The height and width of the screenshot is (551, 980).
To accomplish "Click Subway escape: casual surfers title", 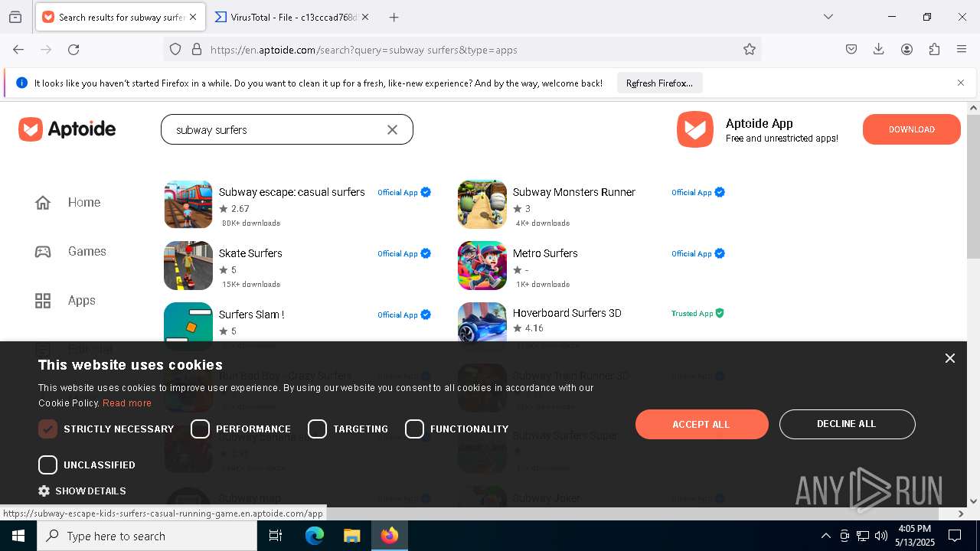I will [292, 192].
